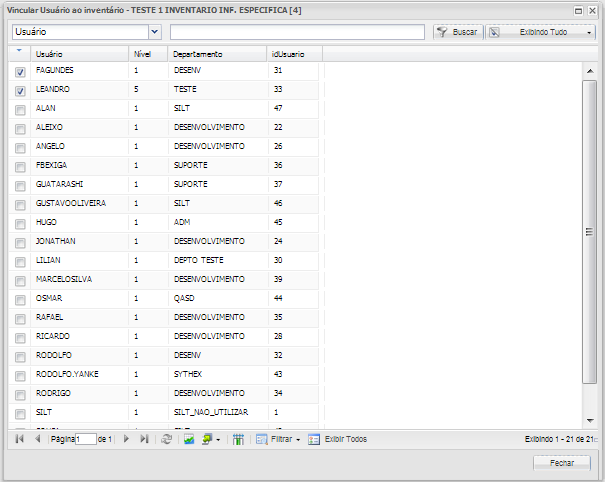
Task: Refresh the user grid
Action: (x=166, y=439)
